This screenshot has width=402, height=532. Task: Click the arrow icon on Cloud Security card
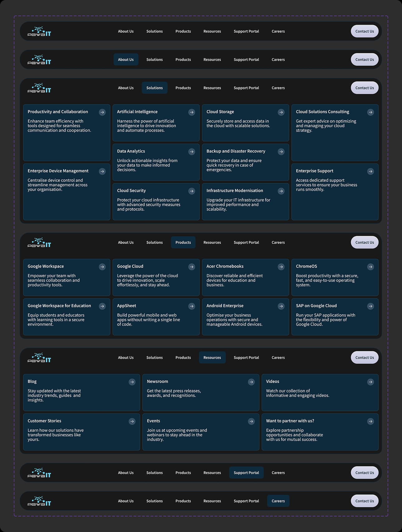point(192,191)
